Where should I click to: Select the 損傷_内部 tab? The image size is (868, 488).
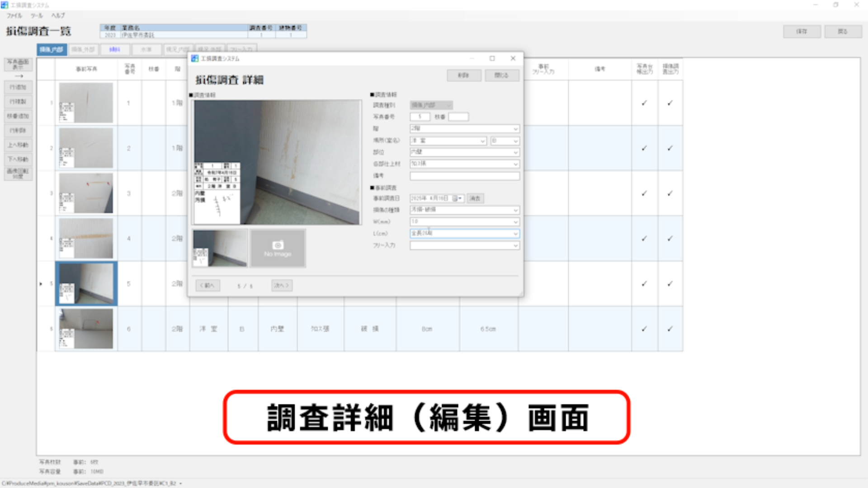pos(52,49)
